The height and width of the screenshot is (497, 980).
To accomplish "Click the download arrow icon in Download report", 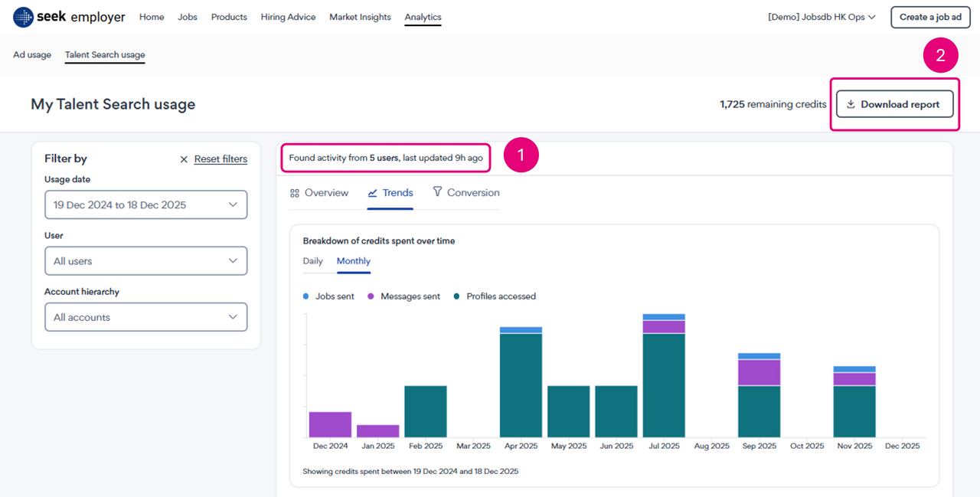I will (x=851, y=104).
